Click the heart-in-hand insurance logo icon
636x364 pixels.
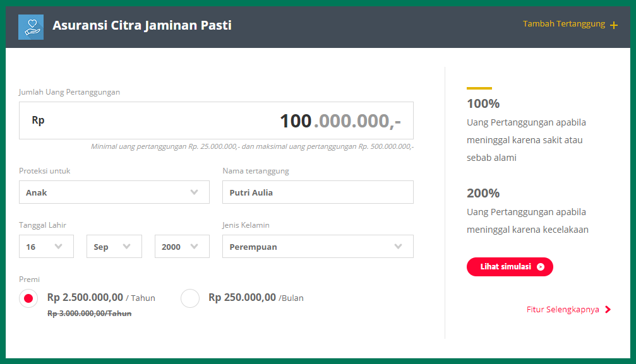[x=31, y=27]
